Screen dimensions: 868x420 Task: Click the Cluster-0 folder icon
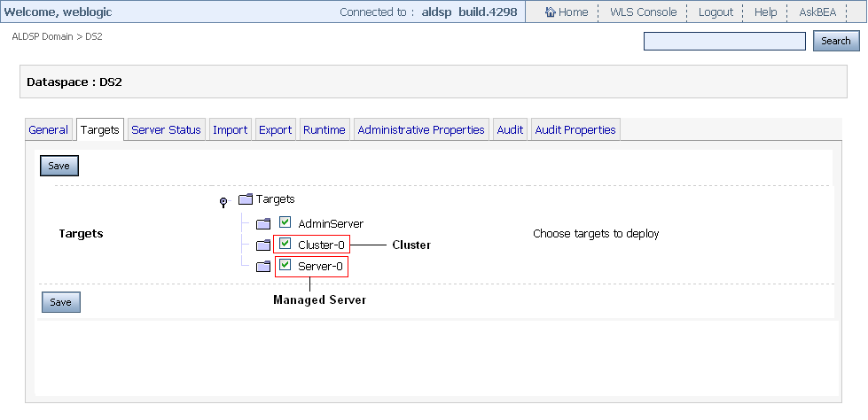263,245
